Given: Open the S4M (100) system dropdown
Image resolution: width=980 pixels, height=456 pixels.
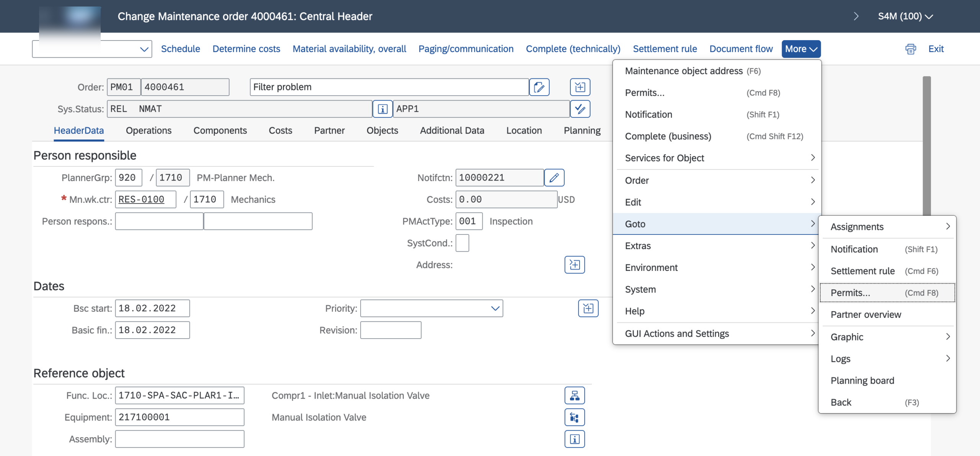Looking at the screenshot, I should pos(905,16).
